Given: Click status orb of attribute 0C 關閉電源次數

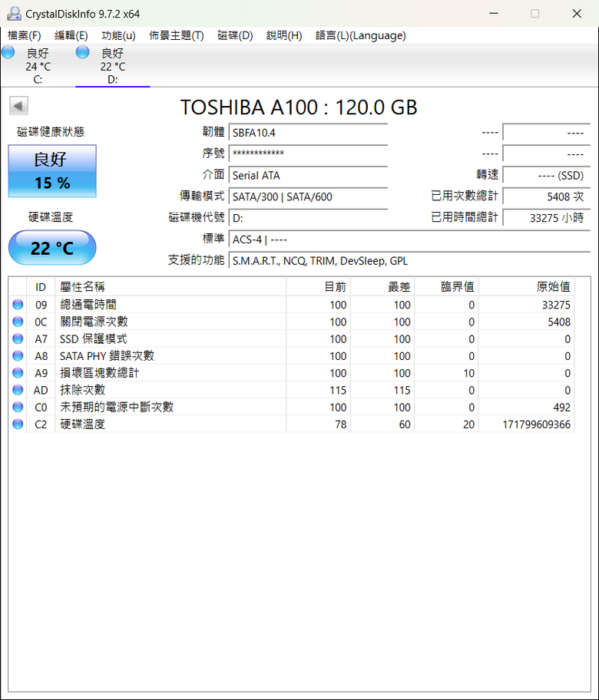Looking at the screenshot, I should (x=18, y=322).
